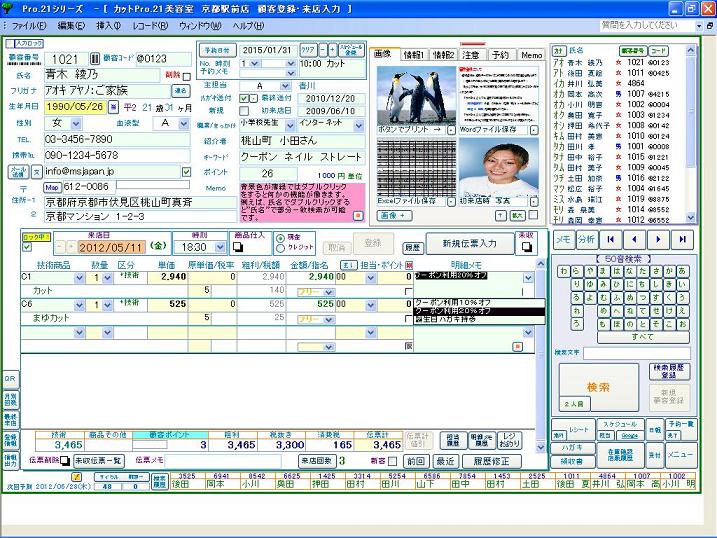Go to the previous customer record
This screenshot has height=538, width=717.
tap(634, 239)
